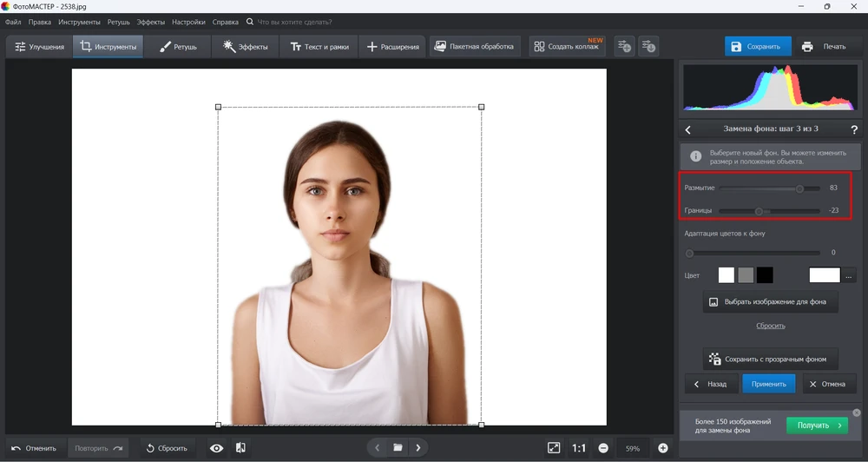Switch to the Ретушь tab
Image resolution: width=868 pixels, height=462 pixels.
pos(179,46)
